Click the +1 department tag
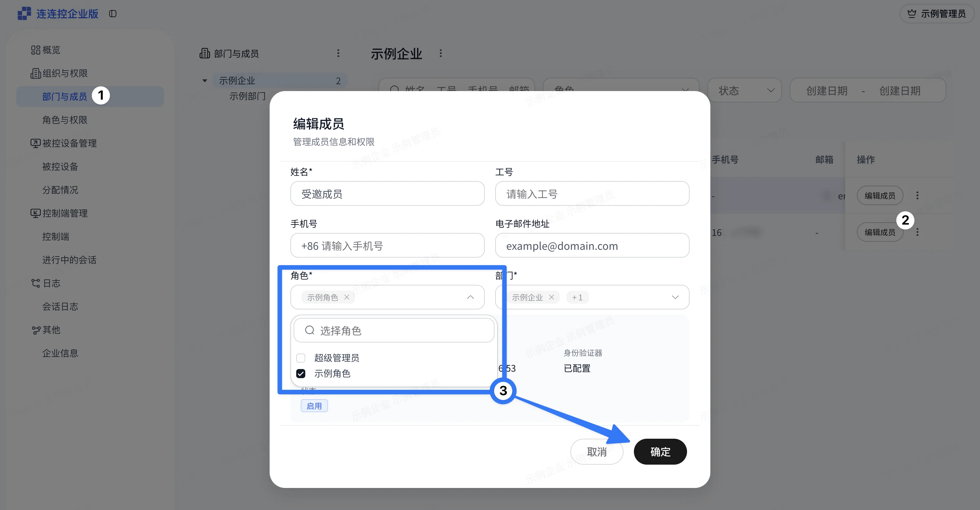Image resolution: width=980 pixels, height=510 pixels. (x=577, y=297)
